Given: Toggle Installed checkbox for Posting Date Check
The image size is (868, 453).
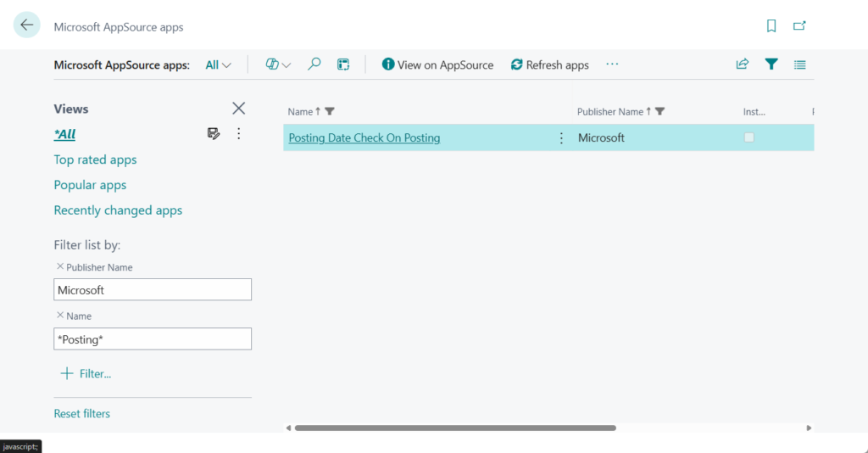Looking at the screenshot, I should pyautogui.click(x=749, y=137).
